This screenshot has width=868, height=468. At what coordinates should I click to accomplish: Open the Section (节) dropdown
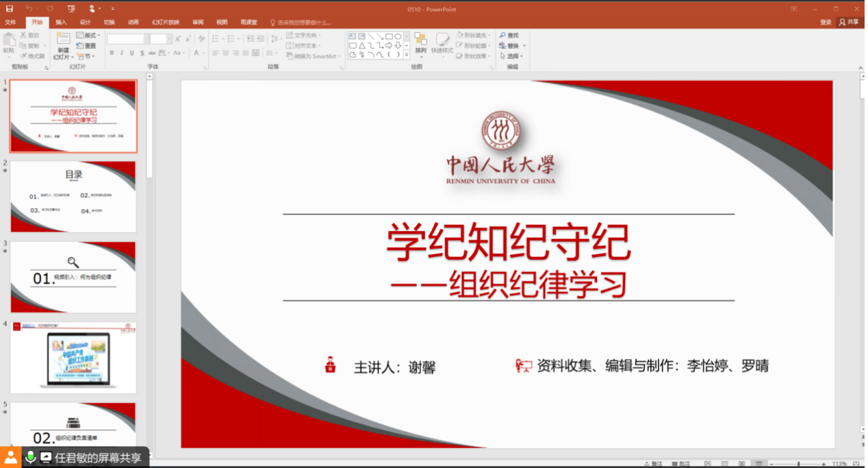tap(86, 56)
